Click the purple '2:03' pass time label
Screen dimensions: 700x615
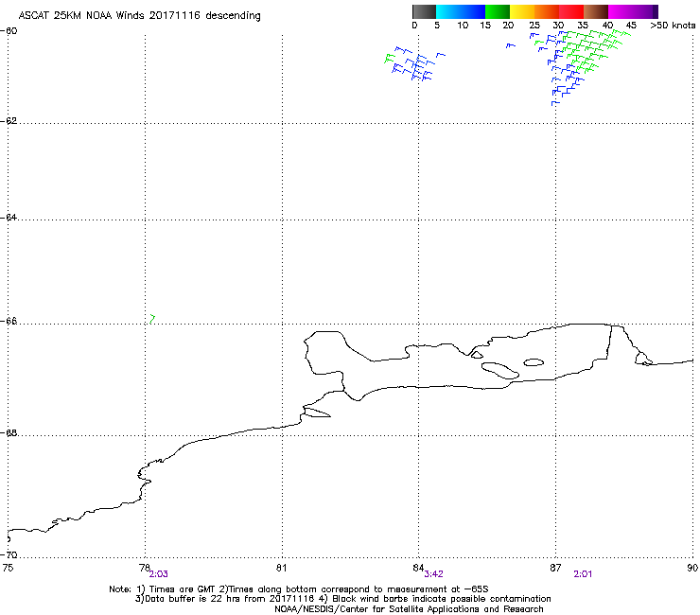pos(159,574)
